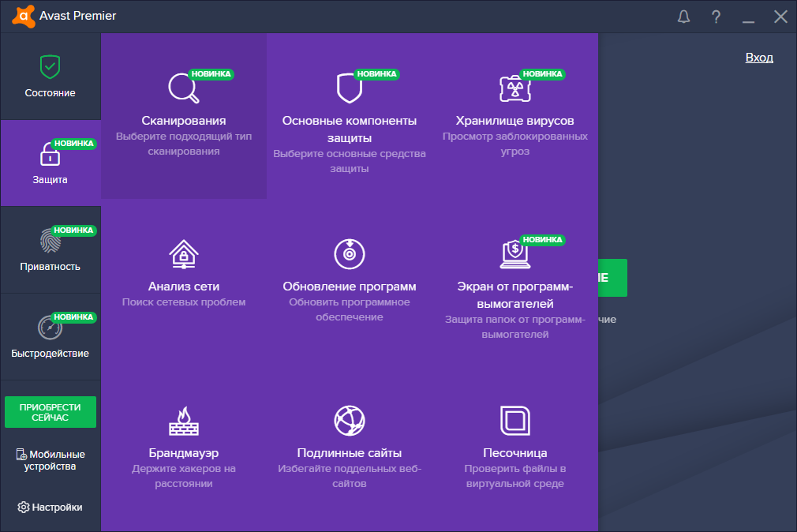Click the Основные компоненты защиты shield icon
This screenshot has height=532, width=797.
coord(349,88)
